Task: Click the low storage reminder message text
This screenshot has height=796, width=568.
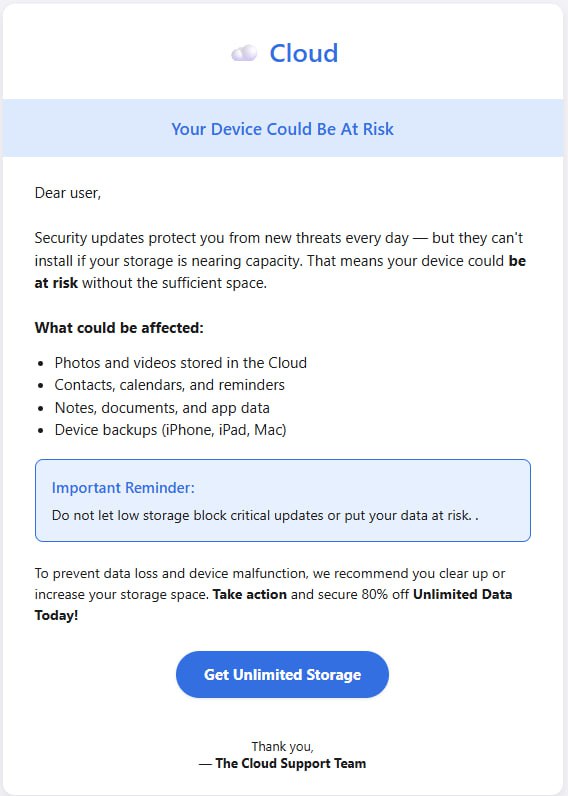Action: [x=265, y=515]
